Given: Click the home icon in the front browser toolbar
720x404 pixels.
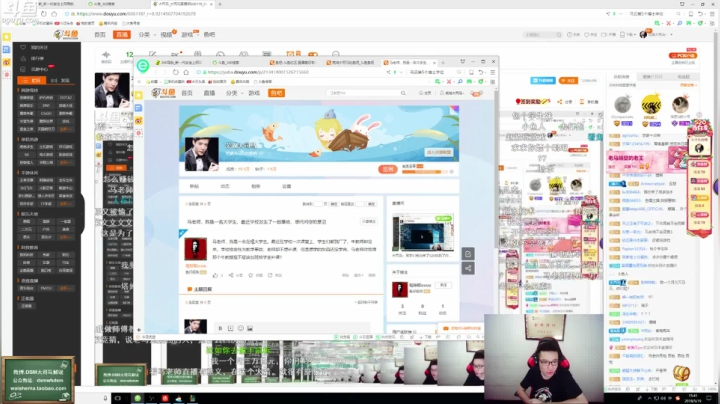Looking at the screenshot, I should click(186, 72).
